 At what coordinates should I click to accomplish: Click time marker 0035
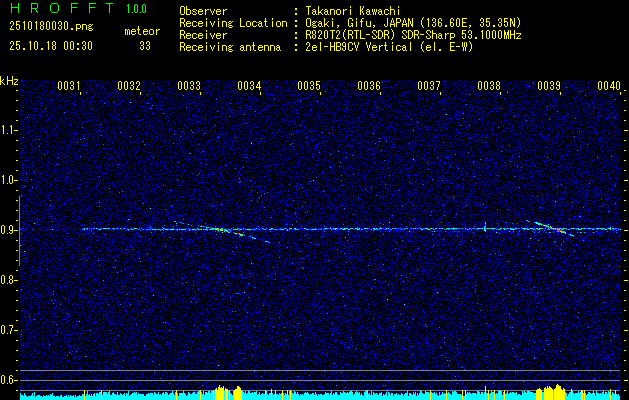[309, 85]
